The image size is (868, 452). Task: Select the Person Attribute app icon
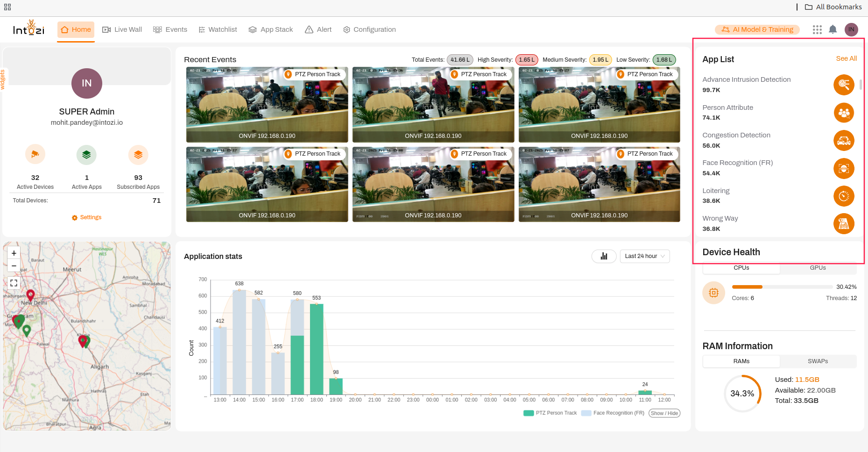(x=844, y=113)
